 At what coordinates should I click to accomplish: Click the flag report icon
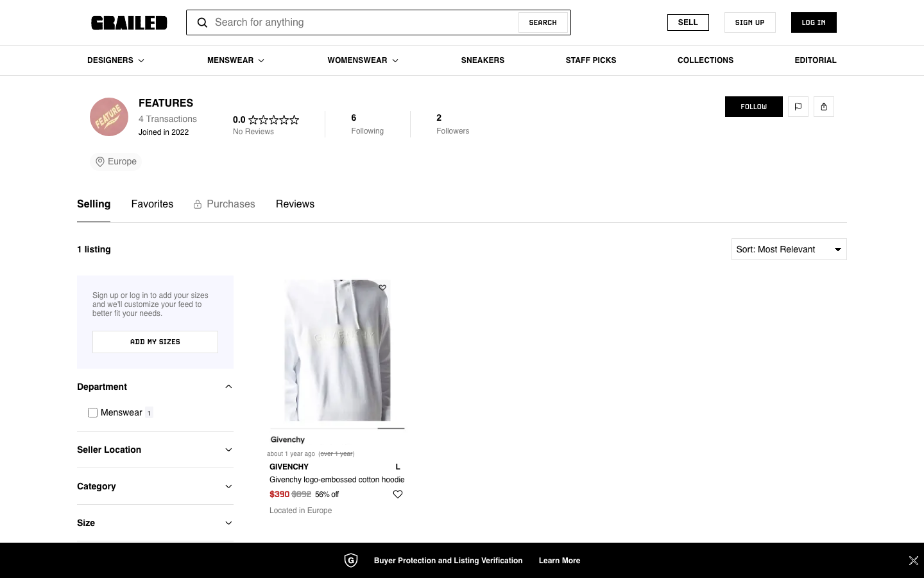(x=798, y=107)
